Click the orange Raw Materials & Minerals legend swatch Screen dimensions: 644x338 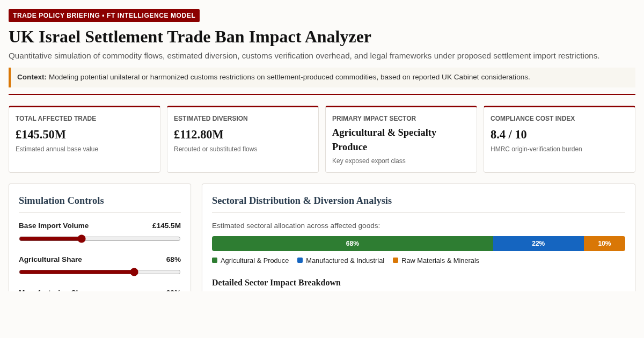[396, 260]
